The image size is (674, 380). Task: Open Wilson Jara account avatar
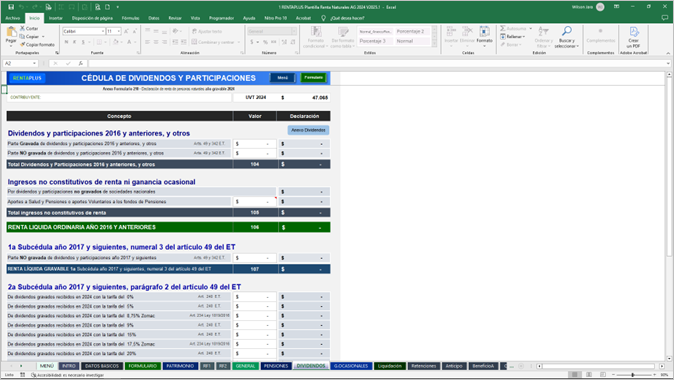click(x=600, y=7)
